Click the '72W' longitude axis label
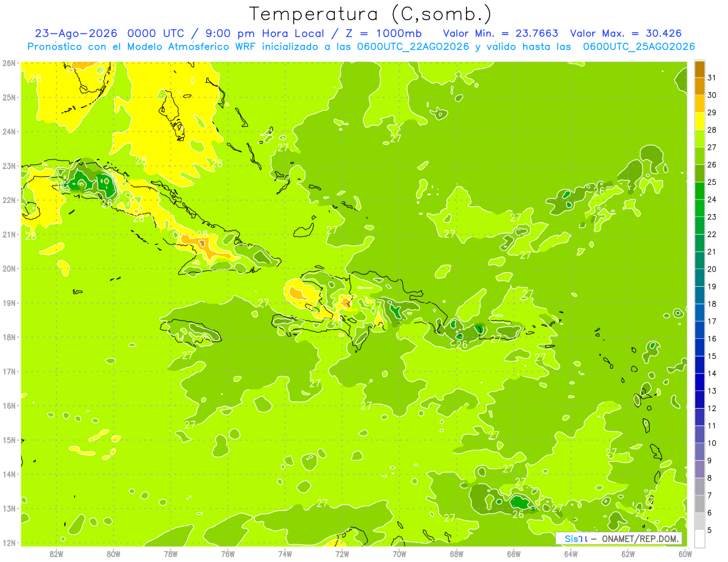The height and width of the screenshot is (562, 728). point(342,553)
